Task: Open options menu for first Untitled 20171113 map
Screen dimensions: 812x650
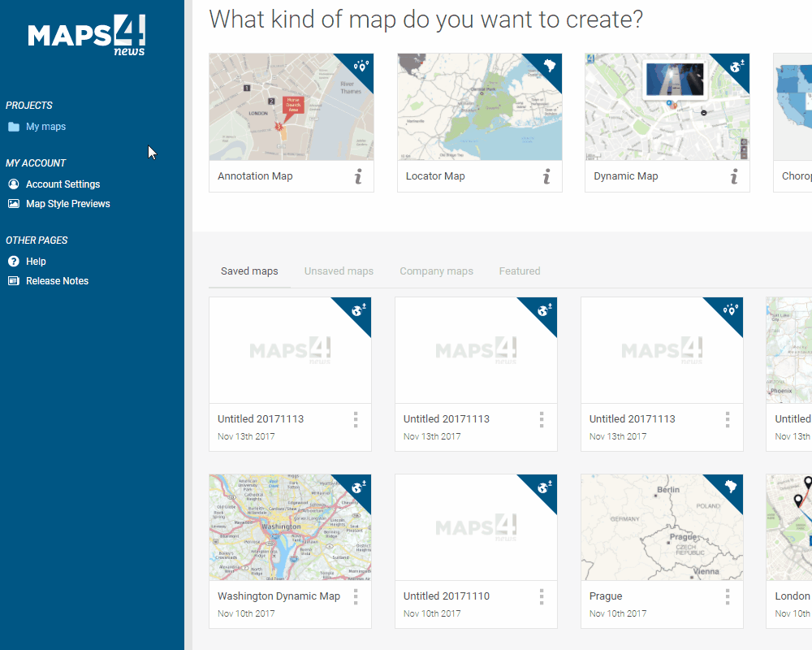Action: coord(356,419)
